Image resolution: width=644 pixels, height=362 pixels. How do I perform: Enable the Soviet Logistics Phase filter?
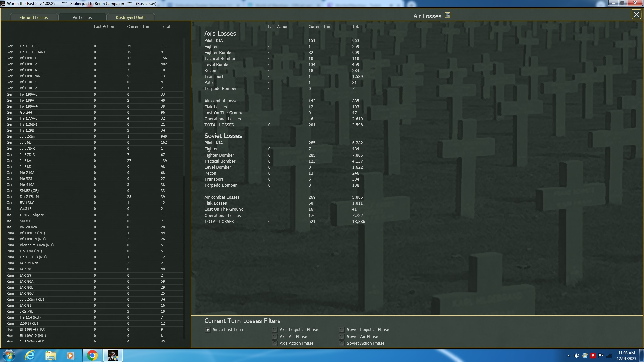pos(342,330)
